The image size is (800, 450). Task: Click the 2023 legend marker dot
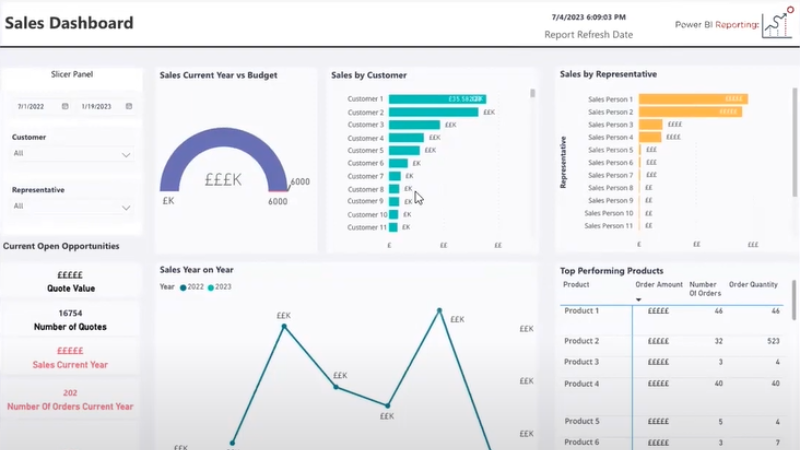tap(210, 287)
